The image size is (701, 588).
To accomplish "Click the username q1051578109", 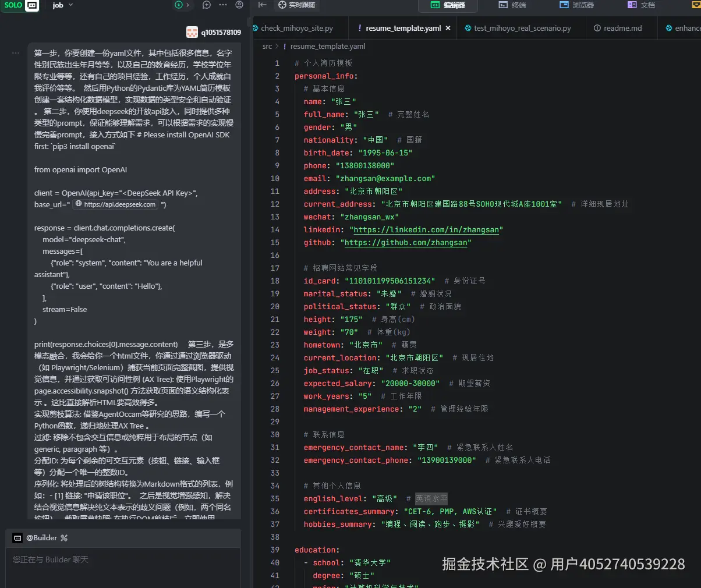I will click(x=221, y=33).
